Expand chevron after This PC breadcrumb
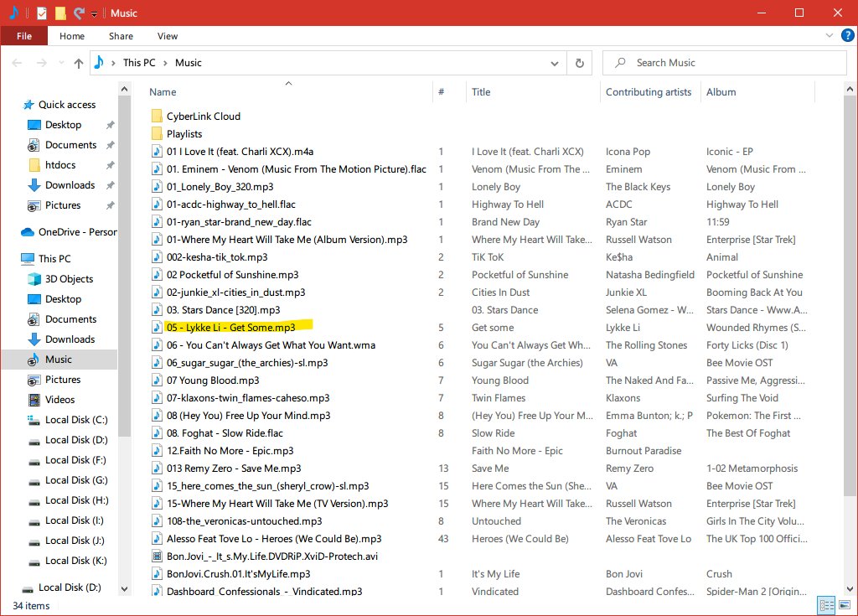This screenshot has height=616, width=858. click(x=165, y=63)
